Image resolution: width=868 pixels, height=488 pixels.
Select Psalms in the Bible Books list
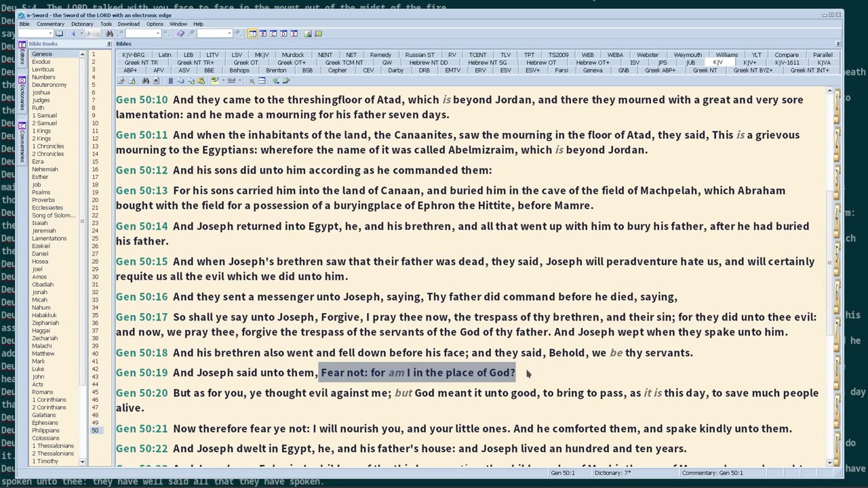point(41,192)
